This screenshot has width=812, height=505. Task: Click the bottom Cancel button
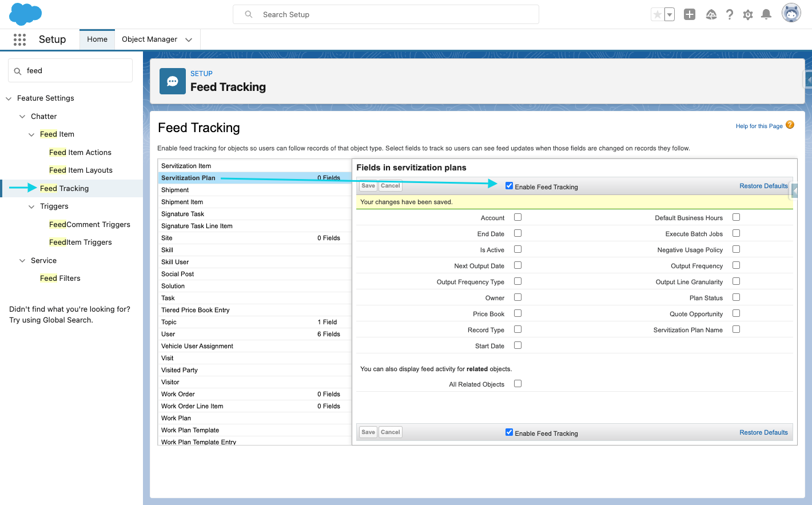tap(391, 432)
